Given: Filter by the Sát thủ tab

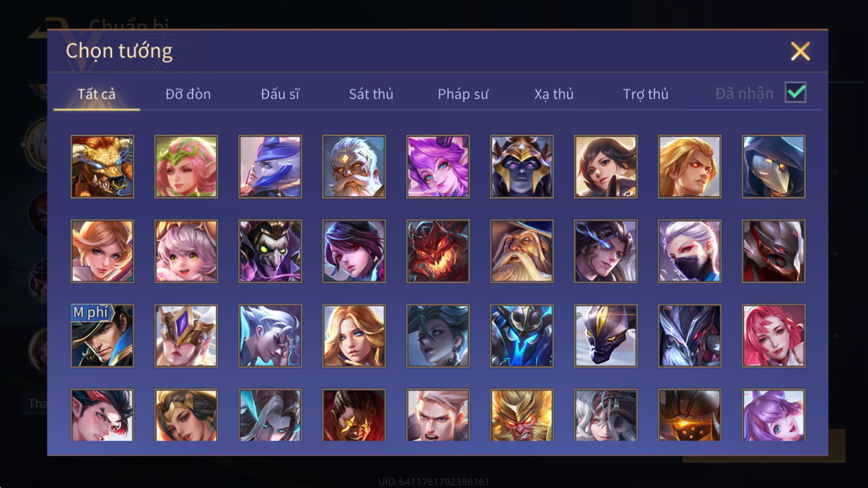Looking at the screenshot, I should (x=371, y=94).
